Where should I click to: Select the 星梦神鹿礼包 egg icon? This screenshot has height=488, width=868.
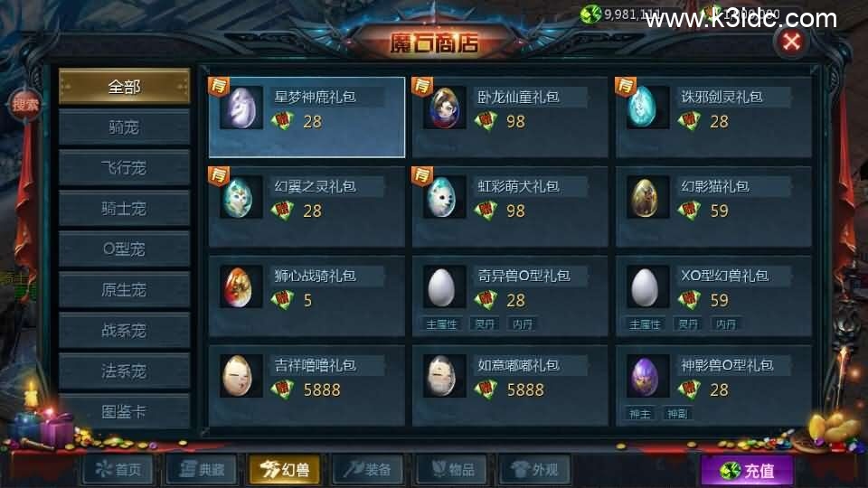[241, 108]
